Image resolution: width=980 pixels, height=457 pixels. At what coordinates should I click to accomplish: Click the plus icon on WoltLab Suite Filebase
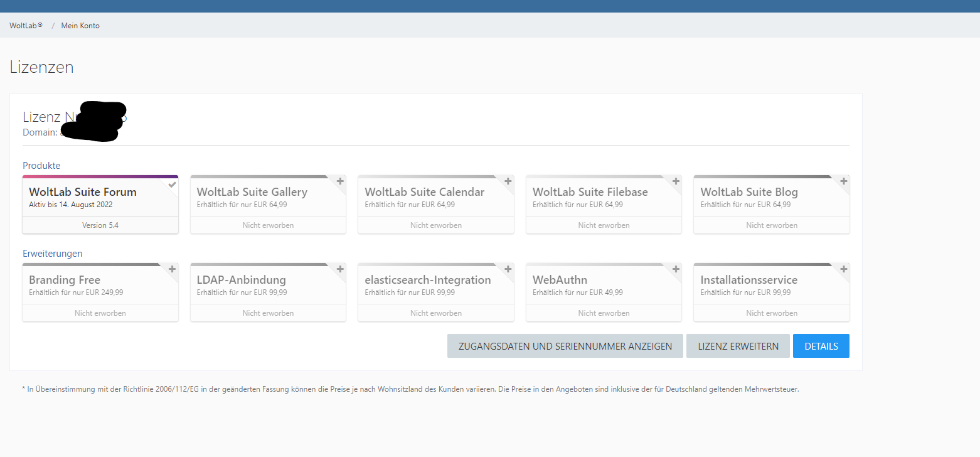tap(676, 181)
